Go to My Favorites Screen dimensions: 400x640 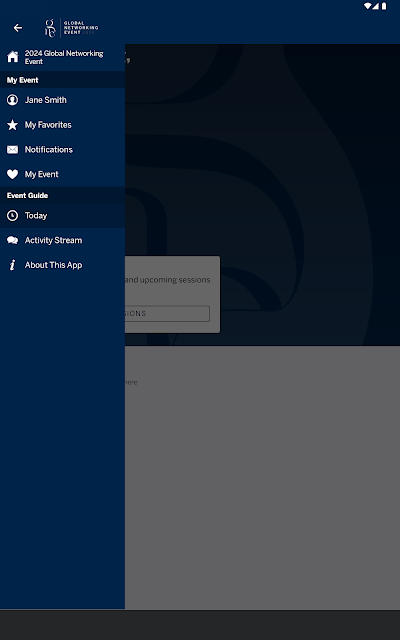[x=62, y=125]
